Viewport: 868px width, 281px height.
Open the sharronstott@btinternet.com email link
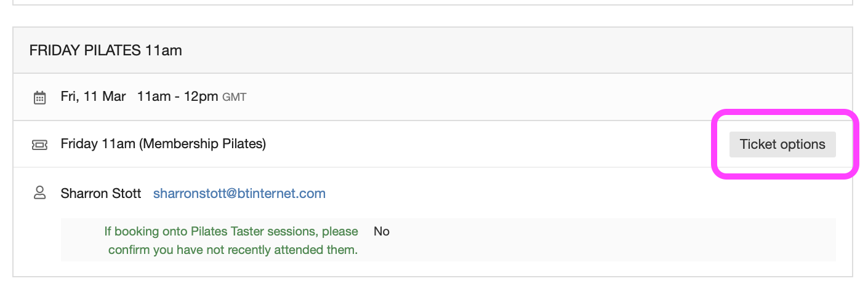tap(239, 194)
